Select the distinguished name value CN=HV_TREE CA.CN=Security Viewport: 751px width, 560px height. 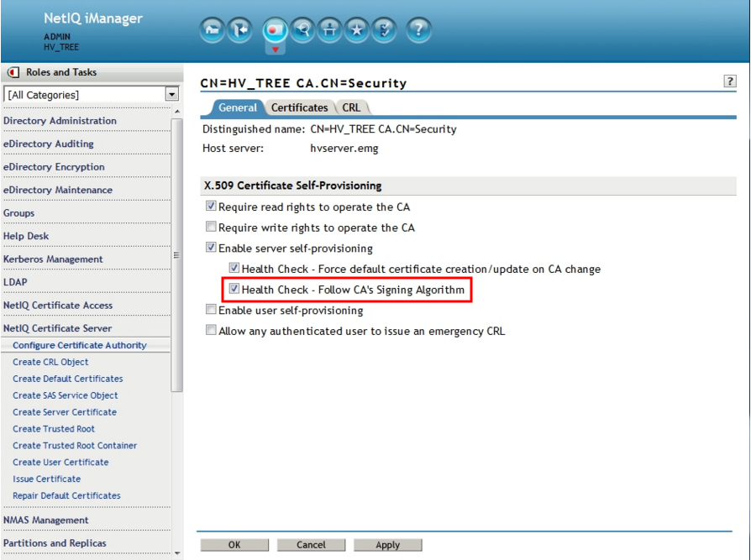point(383,129)
